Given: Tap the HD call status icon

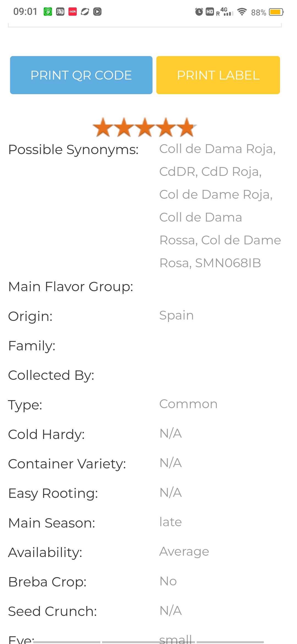Looking at the screenshot, I should point(210,12).
